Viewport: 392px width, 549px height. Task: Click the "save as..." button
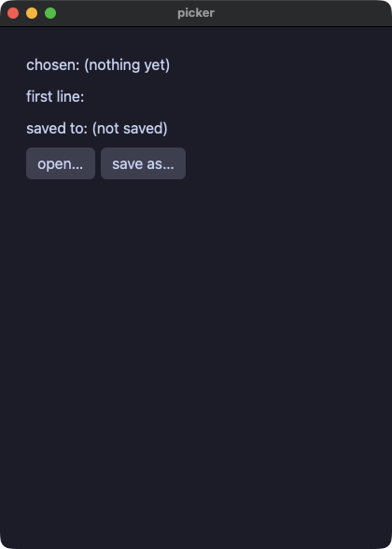(x=143, y=163)
